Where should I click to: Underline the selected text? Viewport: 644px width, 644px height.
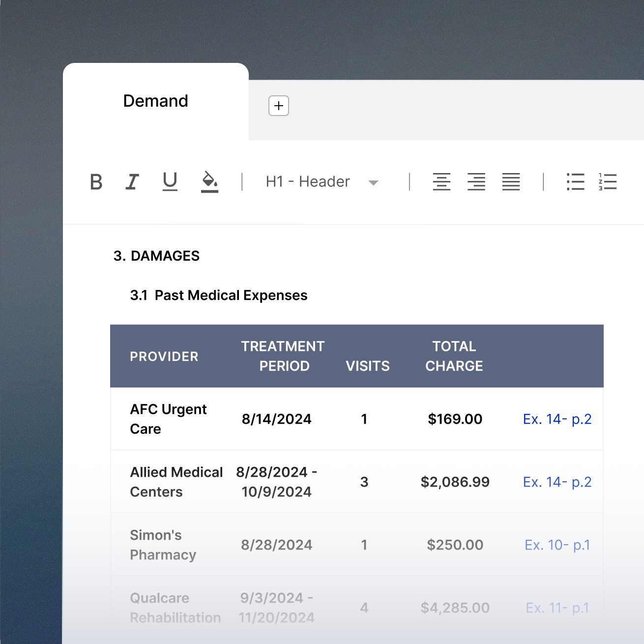click(170, 181)
